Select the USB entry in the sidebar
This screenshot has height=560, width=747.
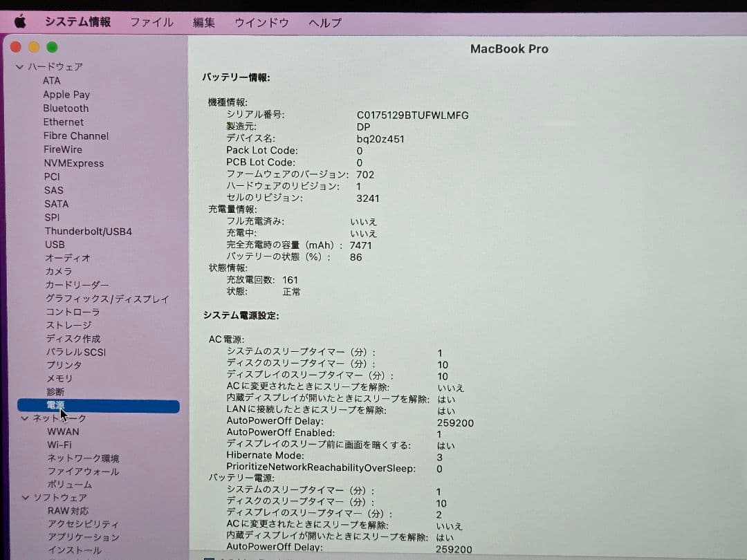pos(55,244)
